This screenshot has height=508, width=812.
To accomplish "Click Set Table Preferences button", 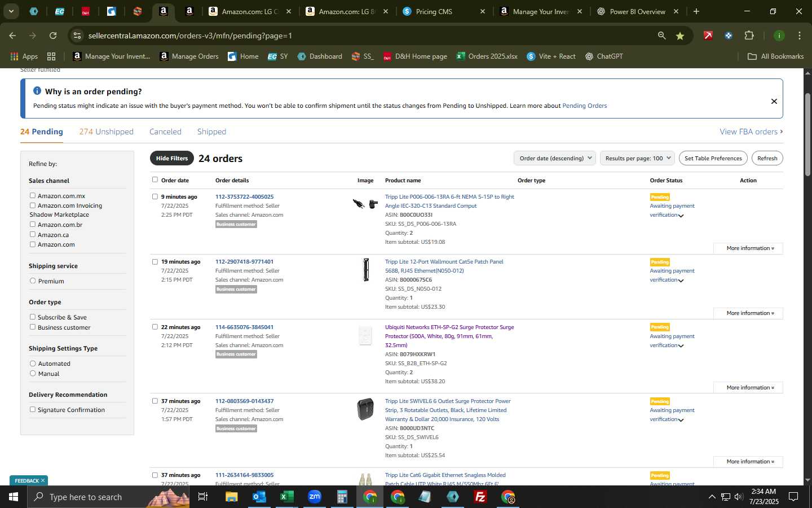I will (713, 159).
